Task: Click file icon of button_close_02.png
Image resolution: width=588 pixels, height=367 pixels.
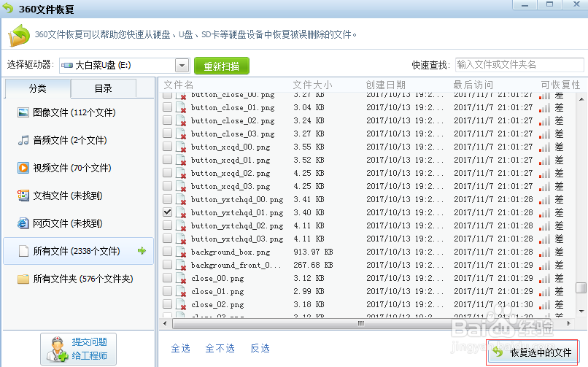Action: [x=181, y=120]
